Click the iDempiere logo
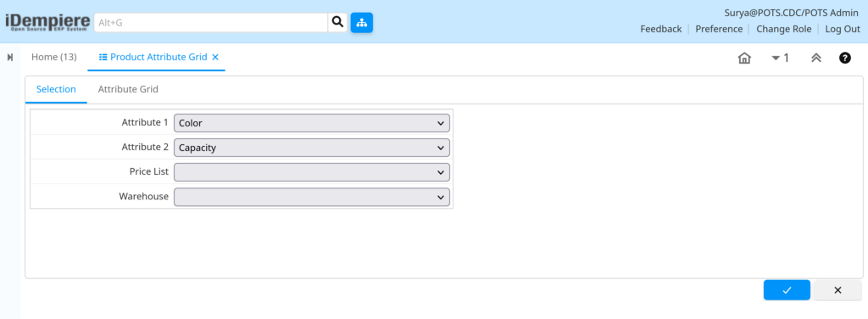 tap(47, 22)
